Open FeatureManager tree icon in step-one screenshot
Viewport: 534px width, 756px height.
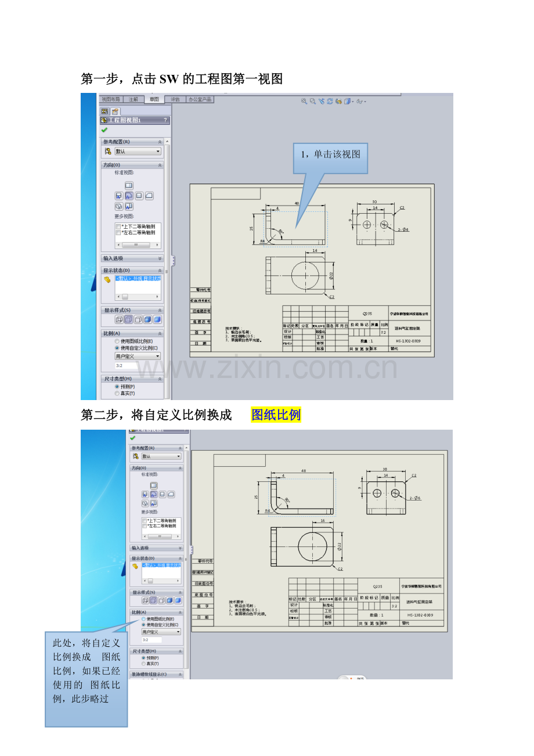(x=104, y=111)
